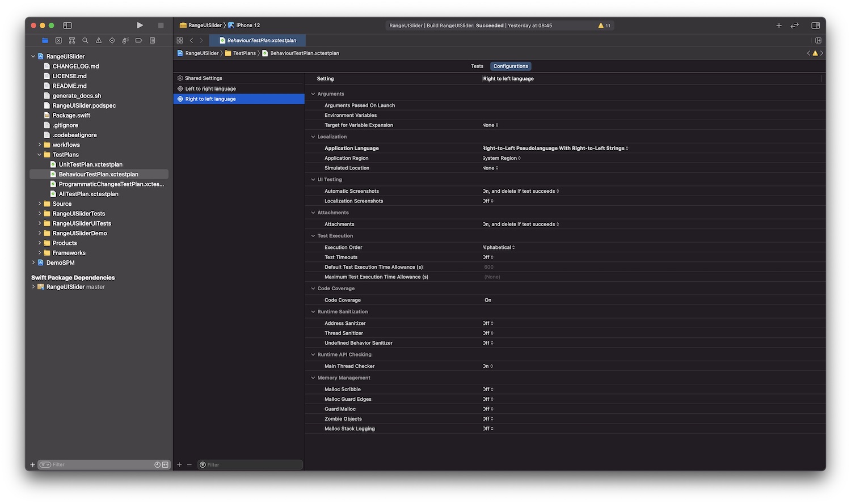
Task: Open the related items grid menu
Action: pos(180,41)
